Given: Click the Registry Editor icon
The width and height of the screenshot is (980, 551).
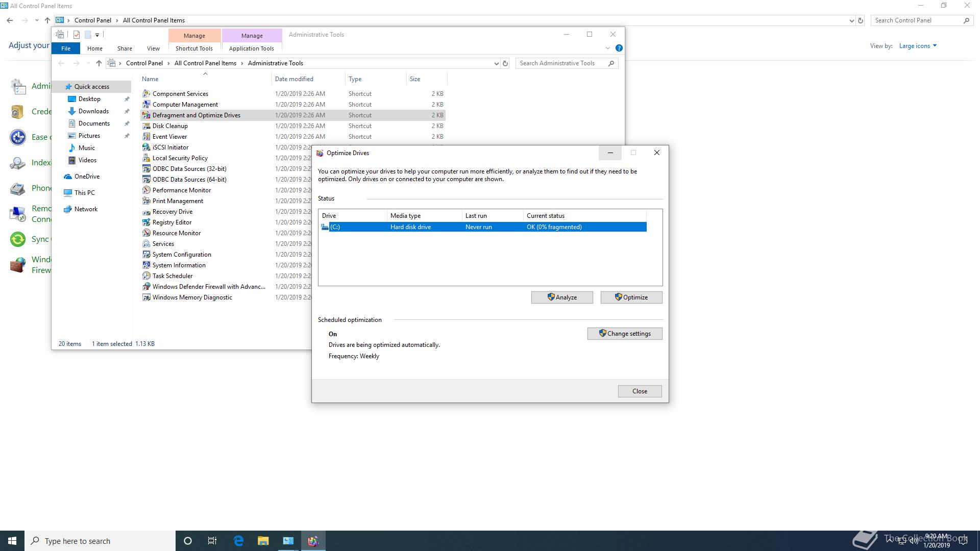Looking at the screenshot, I should (146, 222).
